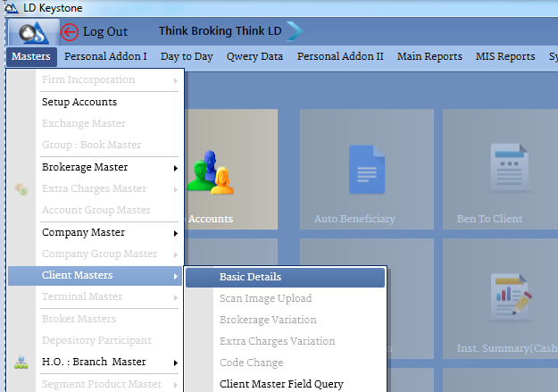Click the Log Out link text
Screen dimensions: 558x392
click(105, 32)
